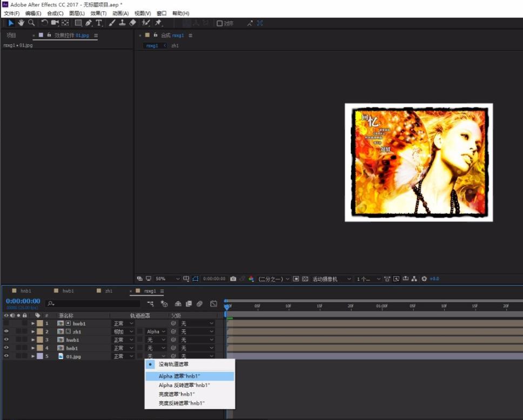This screenshot has width=523, height=420.
Task: Choose 亮度反转遮罩"hnb1" option
Action: click(190, 403)
